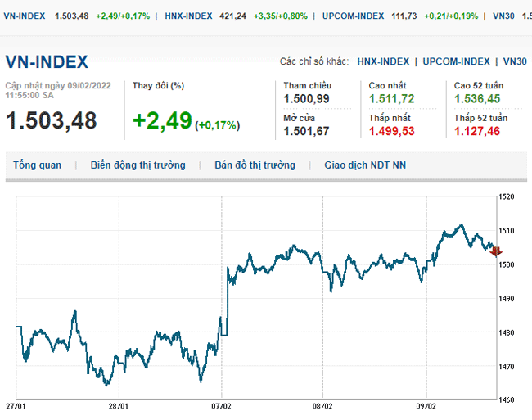Click the large VN-INDEX page heading
The height and width of the screenshot is (420, 532).
pos(47,62)
